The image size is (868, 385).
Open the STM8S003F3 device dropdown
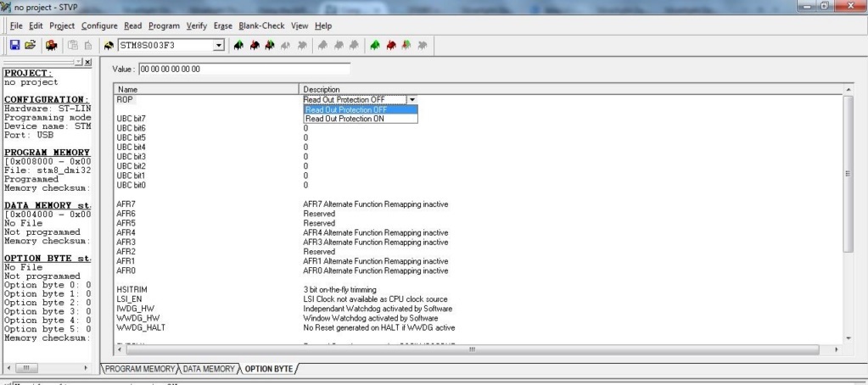tap(219, 45)
